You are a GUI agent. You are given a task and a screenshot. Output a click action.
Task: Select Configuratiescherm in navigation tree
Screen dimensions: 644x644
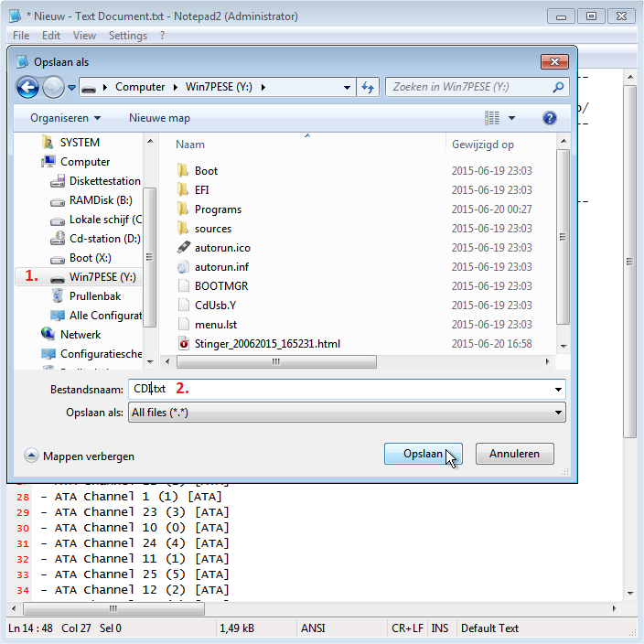[x=101, y=354]
